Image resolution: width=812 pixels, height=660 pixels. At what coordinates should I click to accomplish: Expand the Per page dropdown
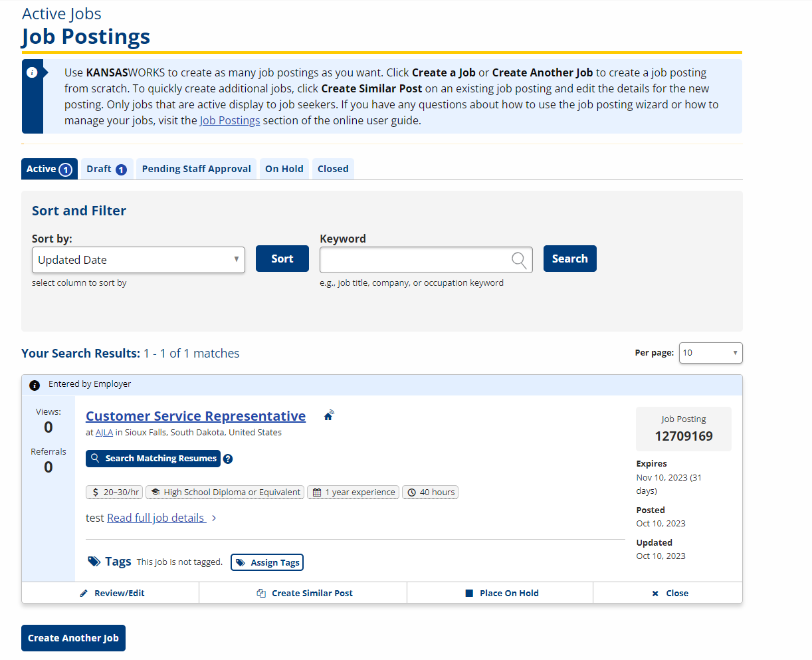click(x=710, y=353)
